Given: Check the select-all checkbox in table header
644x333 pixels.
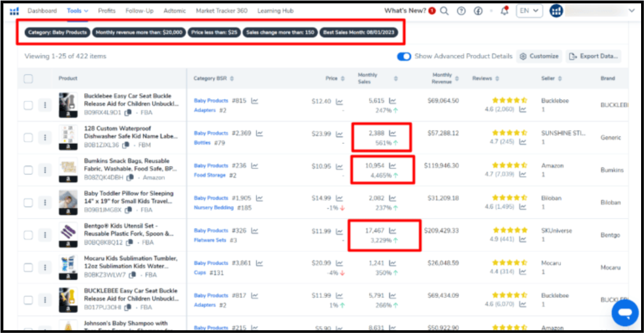Looking at the screenshot, I should (28, 79).
